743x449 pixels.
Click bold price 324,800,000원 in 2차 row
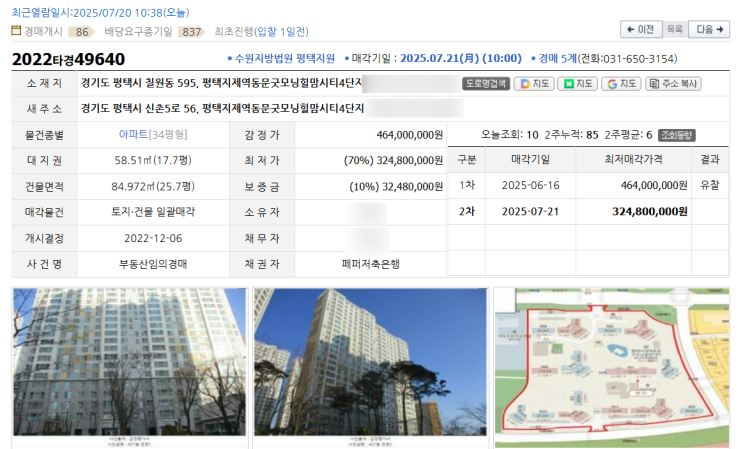pyautogui.click(x=650, y=211)
